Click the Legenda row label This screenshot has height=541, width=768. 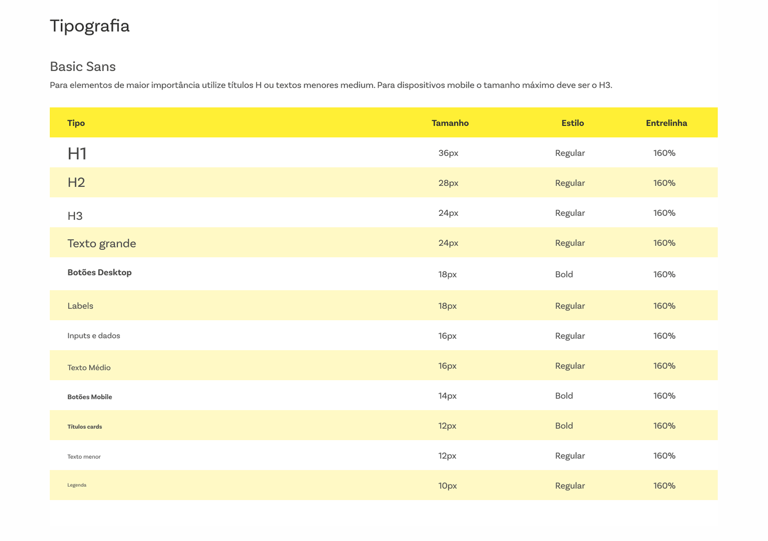pos(77,485)
